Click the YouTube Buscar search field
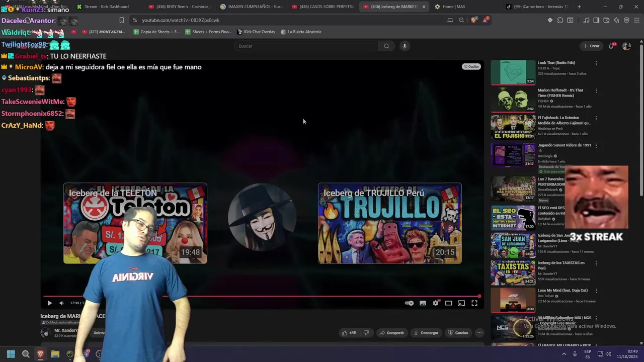 307,46
